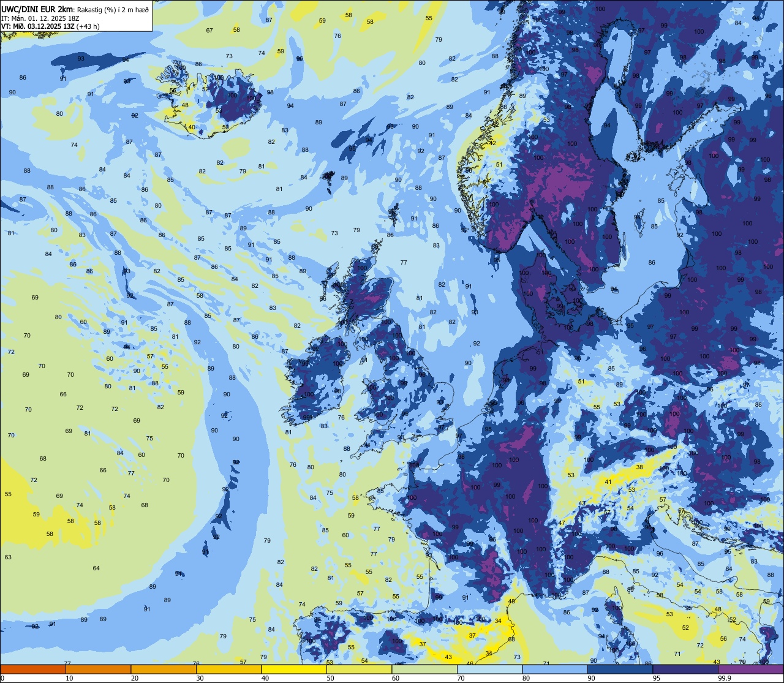Click the legend tick label "99.9"
Screen dimensions: 784x683
pos(725,678)
